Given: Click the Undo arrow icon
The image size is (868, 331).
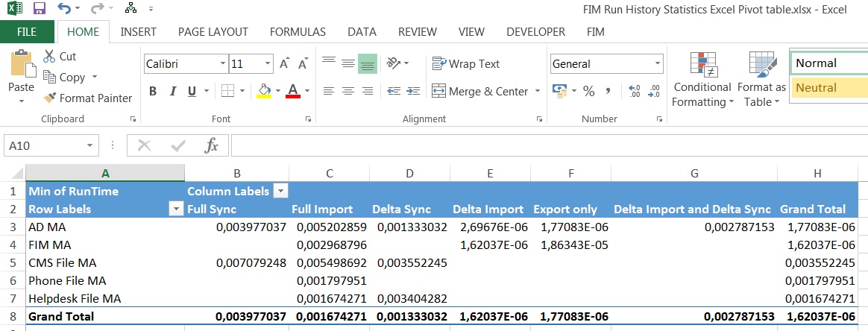Looking at the screenshot, I should pyautogui.click(x=63, y=9).
